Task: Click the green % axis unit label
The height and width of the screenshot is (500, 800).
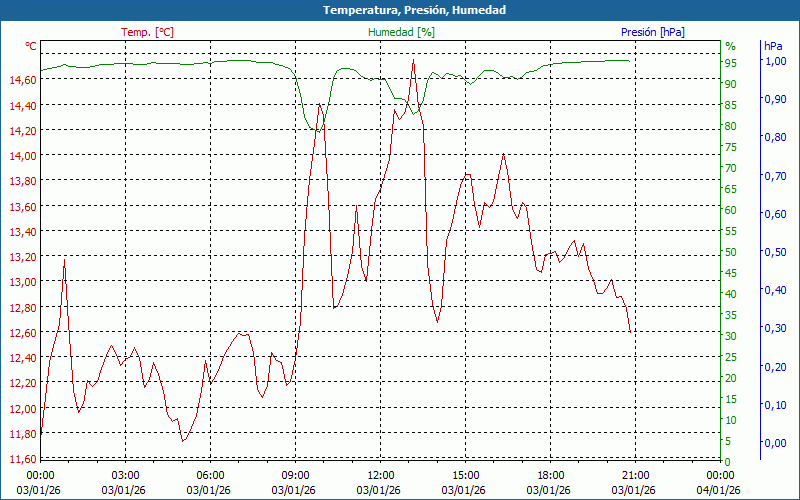Action: (x=730, y=46)
